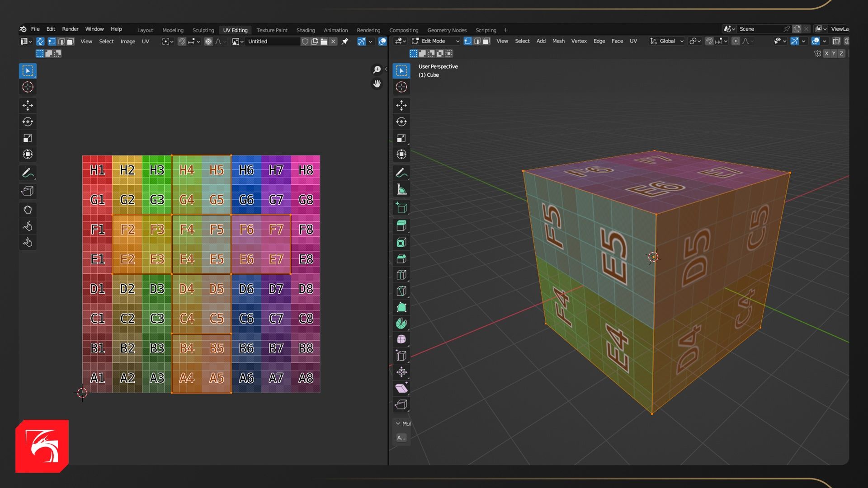Open the Mesh menu in 3D viewport
Viewport: 868px width, 488px height.
[558, 41]
